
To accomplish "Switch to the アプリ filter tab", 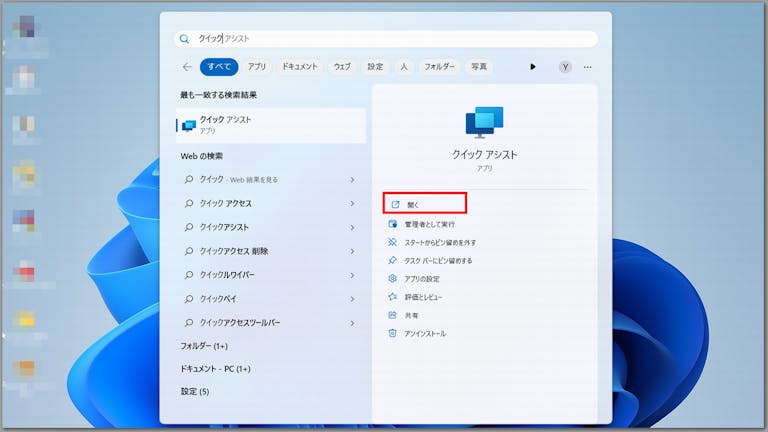I will point(257,67).
